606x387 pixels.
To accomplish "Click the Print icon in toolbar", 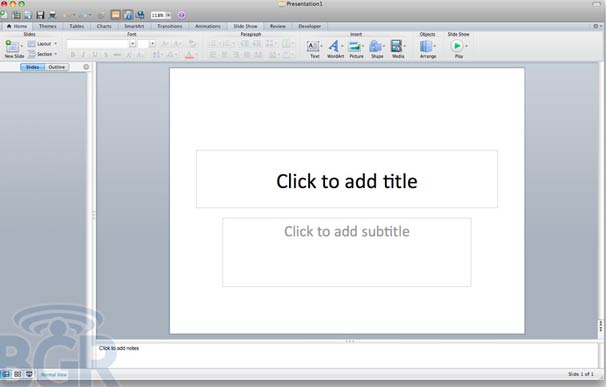I will (x=52, y=15).
